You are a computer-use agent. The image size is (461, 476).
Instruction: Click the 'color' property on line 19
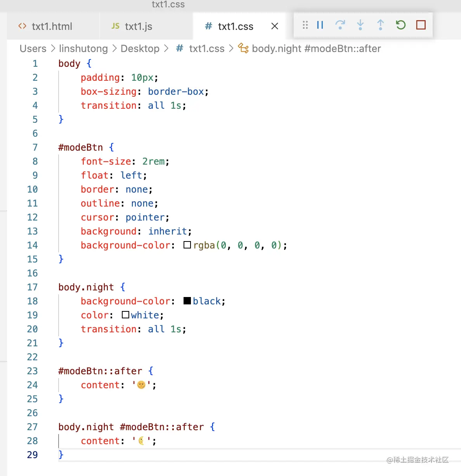(x=95, y=315)
